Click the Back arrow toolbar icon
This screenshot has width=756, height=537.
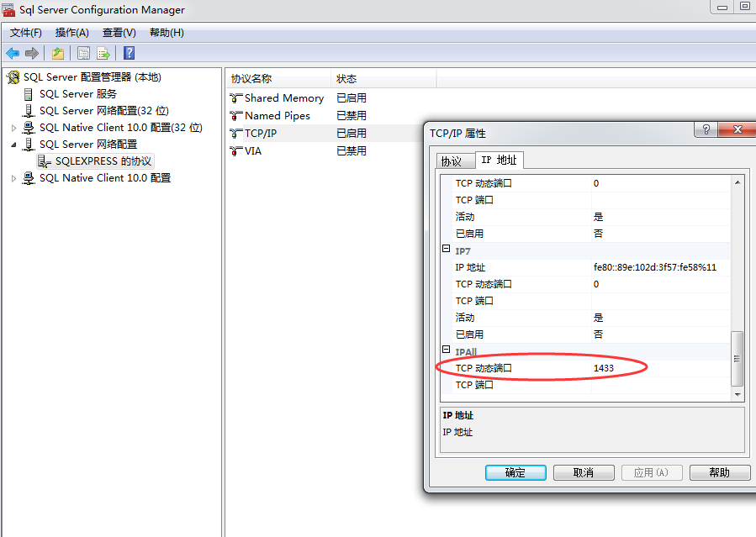(x=13, y=53)
